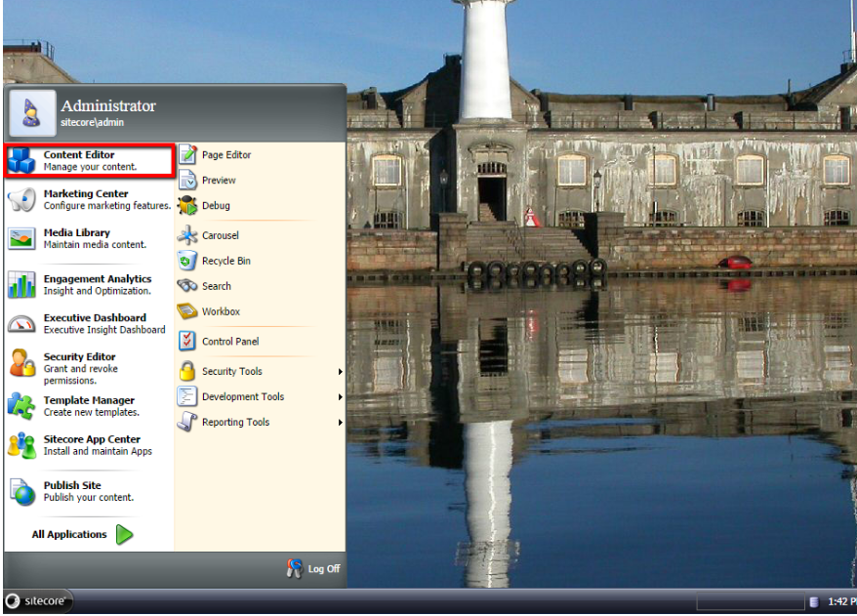Click the Engagement Analytics bar chart icon
The width and height of the screenshot is (857, 616).
(x=21, y=285)
